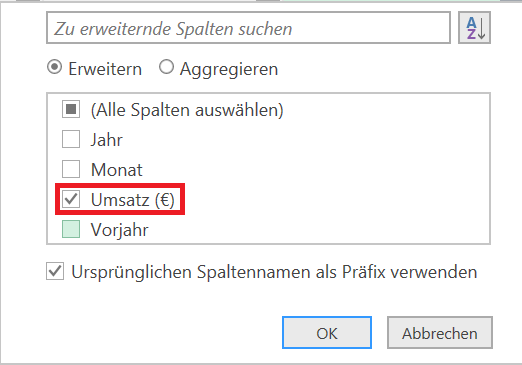The width and height of the screenshot is (522, 365).
Task: Check the green Vorjahr checkbox
Action: [71, 229]
